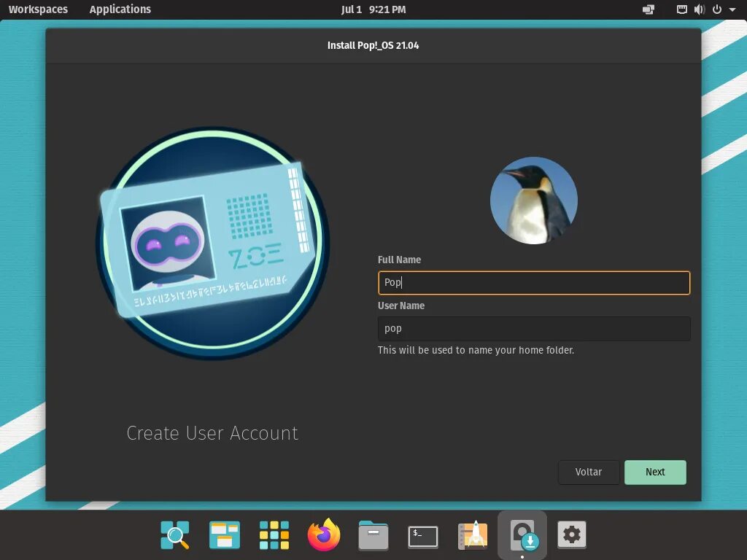Open the system menu dropdown arrow
Image resolution: width=747 pixels, height=560 pixels.
click(732, 9)
